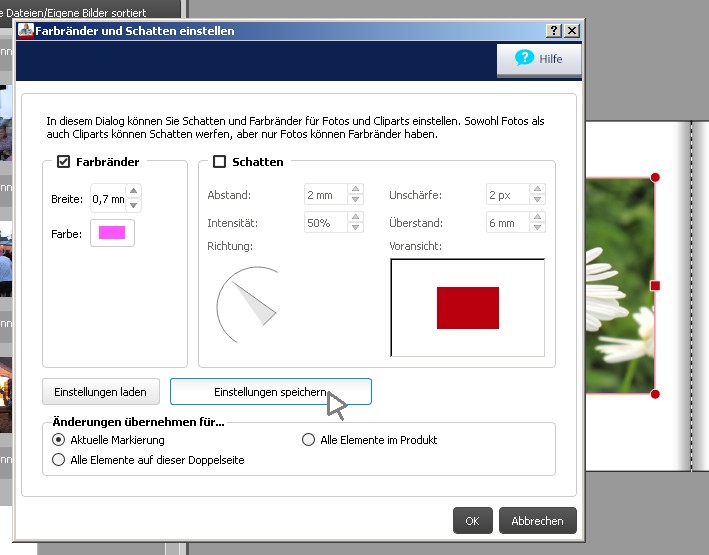Image resolution: width=709 pixels, height=555 pixels.
Task: Confirm the dialog with OK
Action: (x=473, y=521)
